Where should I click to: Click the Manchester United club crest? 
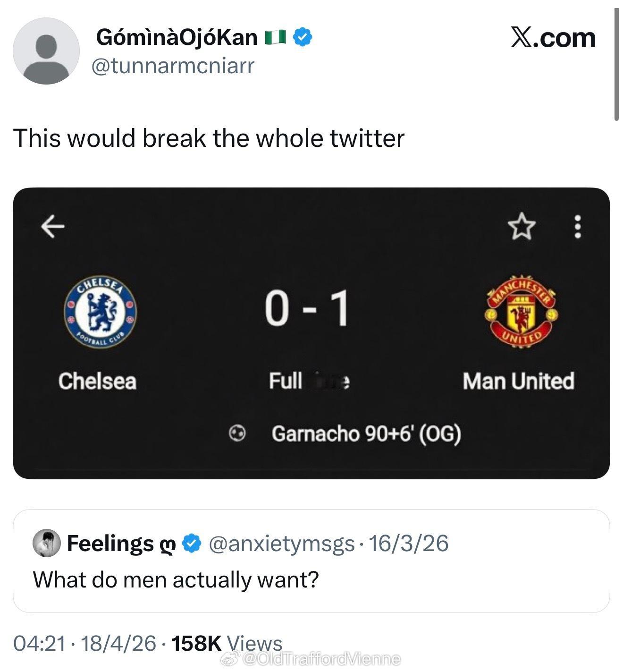click(x=521, y=312)
